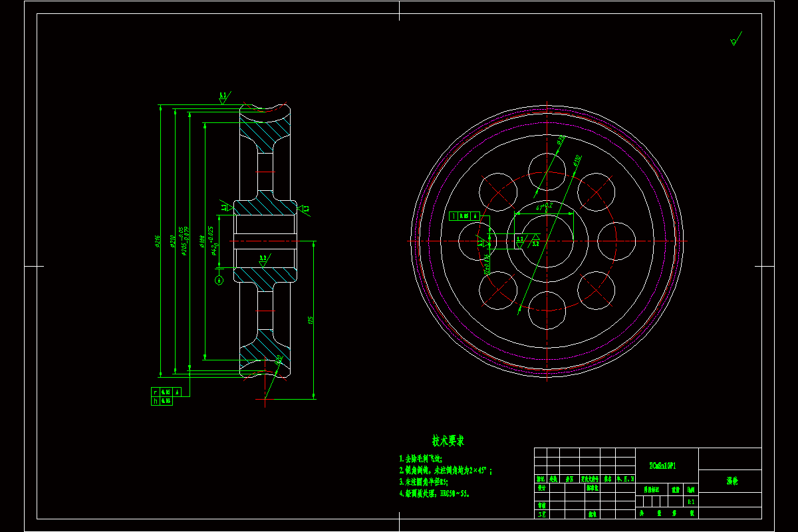Select the 47 +0.2 keyway dimension
Screen dimensions: 798x532
pyautogui.click(x=545, y=207)
